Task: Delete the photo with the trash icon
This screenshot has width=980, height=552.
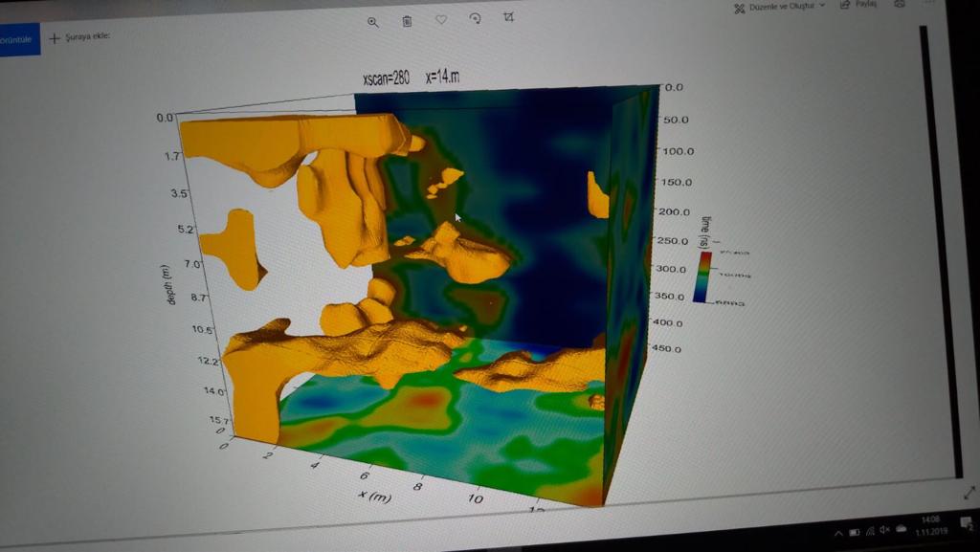Action: (407, 21)
